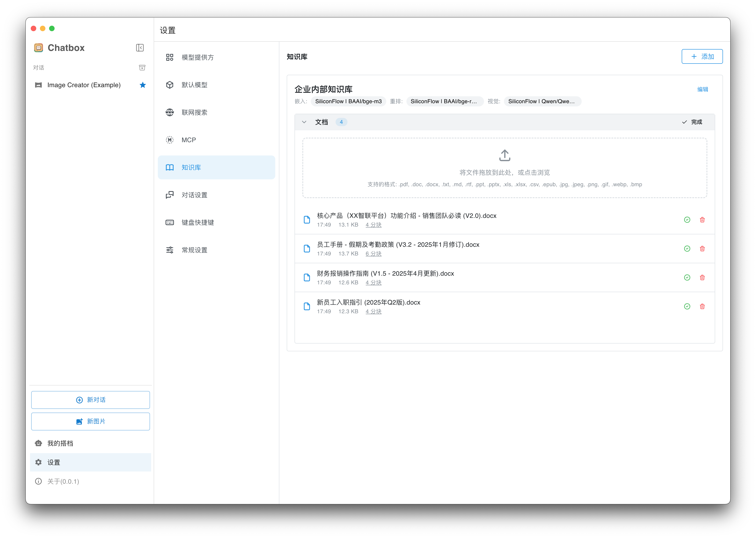Image resolution: width=756 pixels, height=538 pixels.
Task: Click the embedding model SiliconFlow BAAI/bge-m3 chip
Action: (x=348, y=101)
